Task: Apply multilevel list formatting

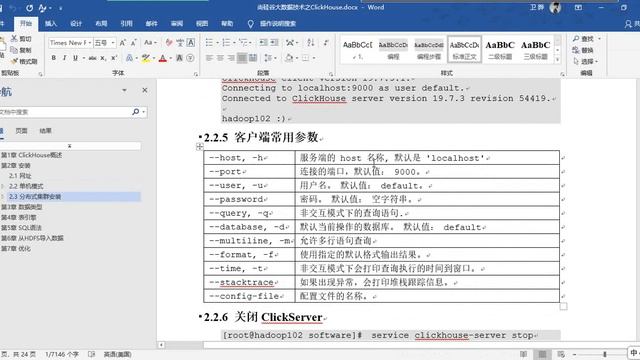Action: (243, 42)
